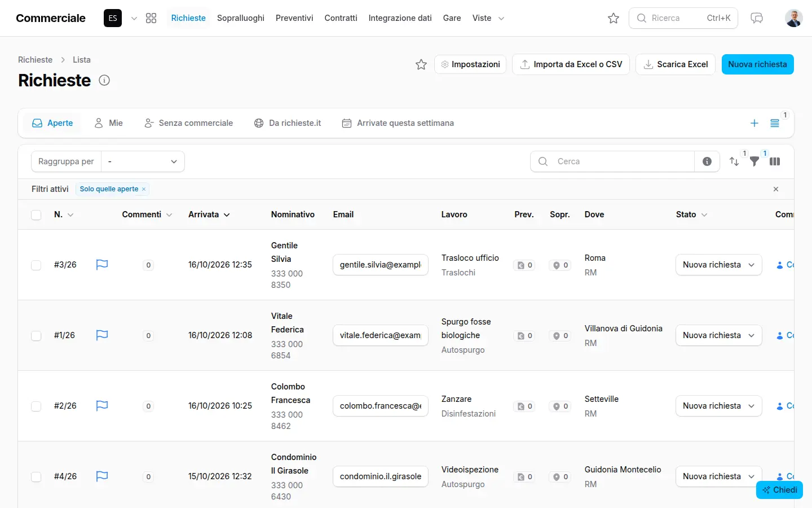
Task: Remove the Solo quelle aperte filter chip
Action: pyautogui.click(x=144, y=189)
